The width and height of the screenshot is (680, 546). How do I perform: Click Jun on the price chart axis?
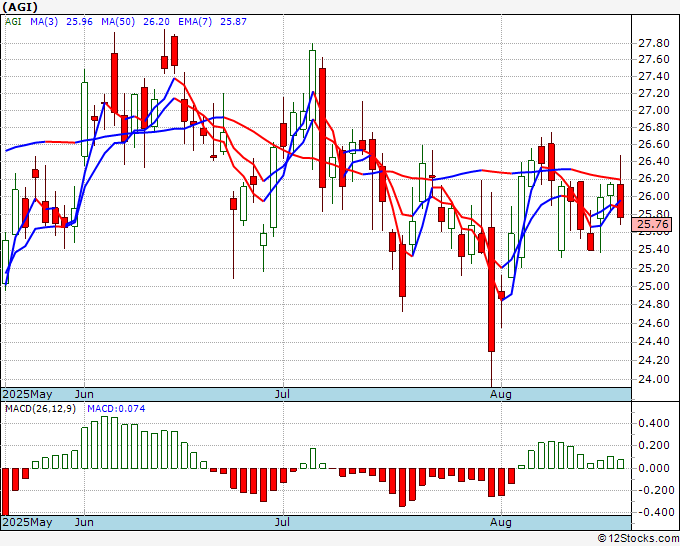pyautogui.click(x=84, y=394)
